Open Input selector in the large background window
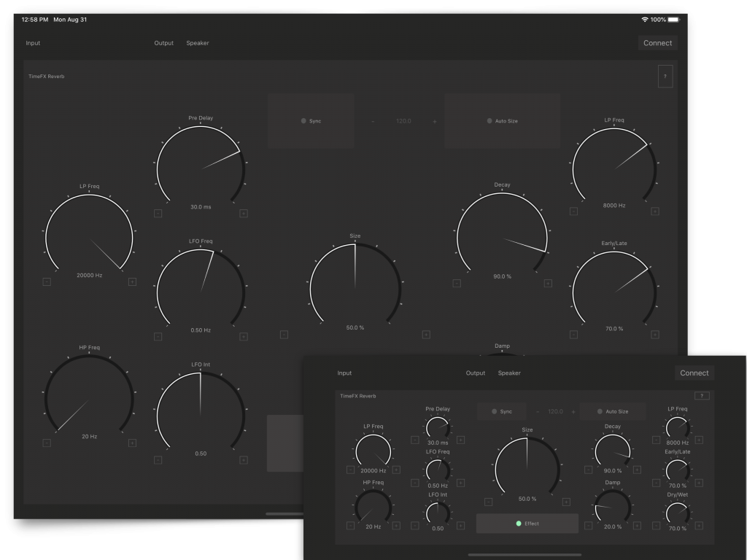 pyautogui.click(x=33, y=43)
